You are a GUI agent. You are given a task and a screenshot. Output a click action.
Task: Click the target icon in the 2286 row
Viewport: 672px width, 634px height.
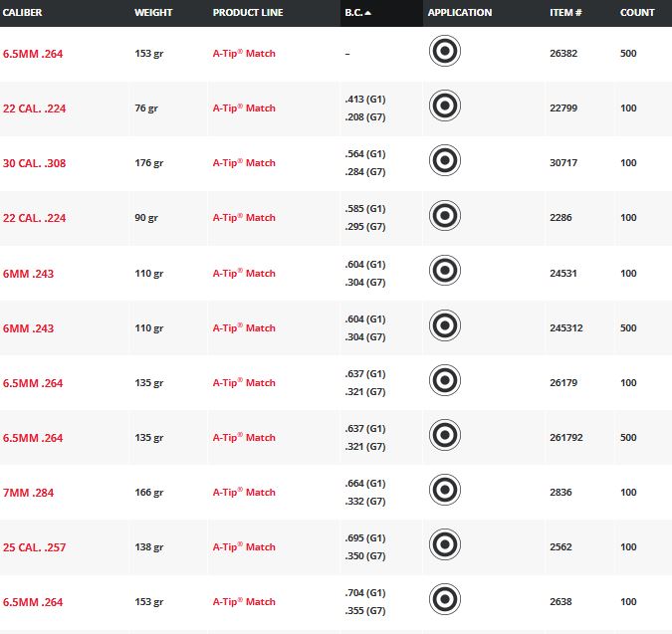coord(444,217)
